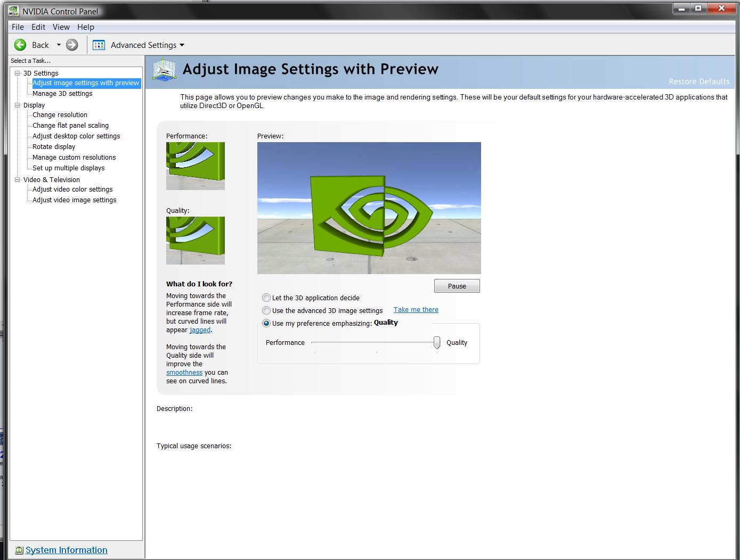
Task: Click the Quality preview thumbnail
Action: click(196, 241)
